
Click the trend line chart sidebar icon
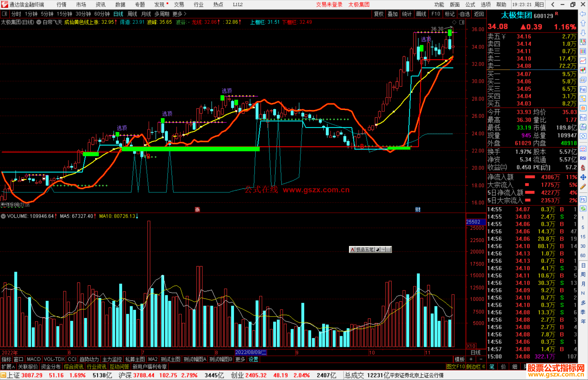coord(583,60)
